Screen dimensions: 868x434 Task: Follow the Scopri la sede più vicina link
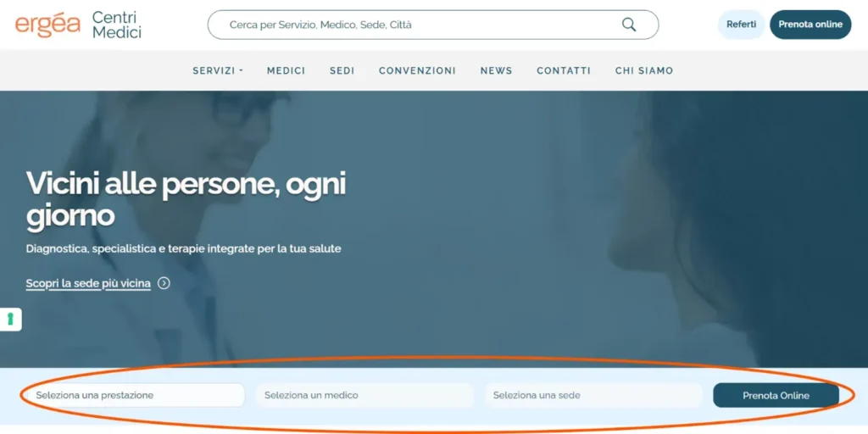[x=88, y=283]
